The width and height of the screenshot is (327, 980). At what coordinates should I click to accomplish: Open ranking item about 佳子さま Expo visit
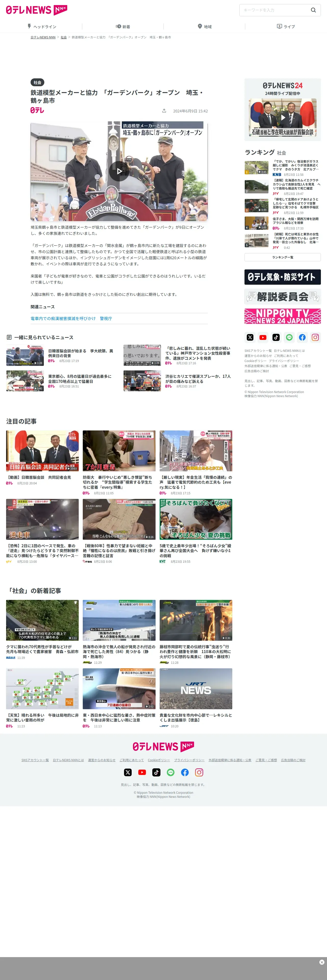(282, 223)
